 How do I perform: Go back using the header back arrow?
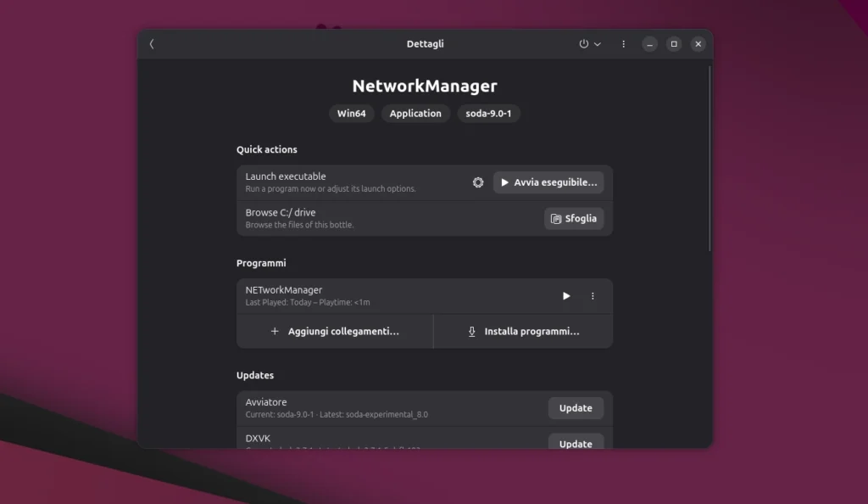(x=152, y=44)
